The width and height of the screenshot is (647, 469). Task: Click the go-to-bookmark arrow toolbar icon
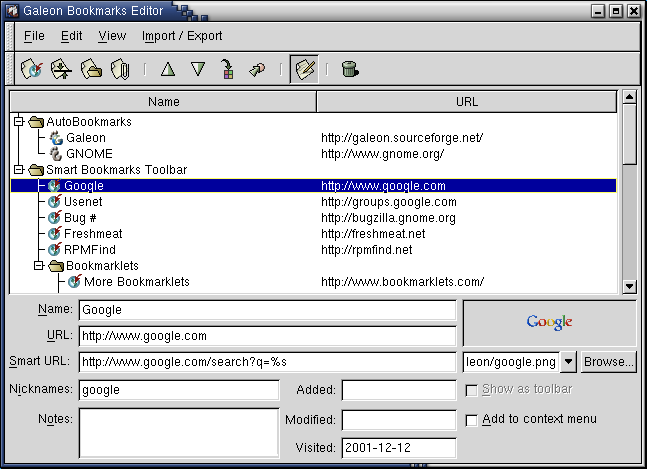(257, 69)
